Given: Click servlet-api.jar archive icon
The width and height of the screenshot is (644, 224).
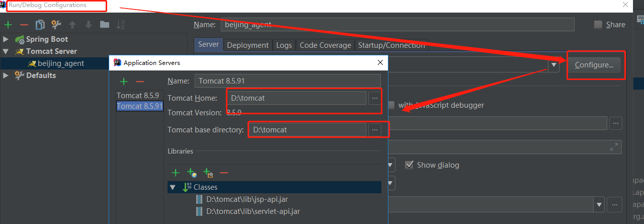Looking at the screenshot, I should point(200,211).
